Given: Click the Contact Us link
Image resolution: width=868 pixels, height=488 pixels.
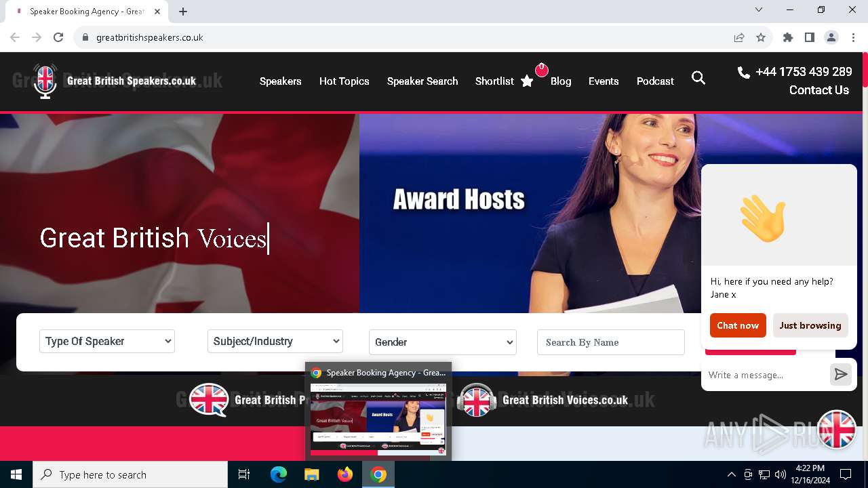Looking at the screenshot, I should coord(818,89).
